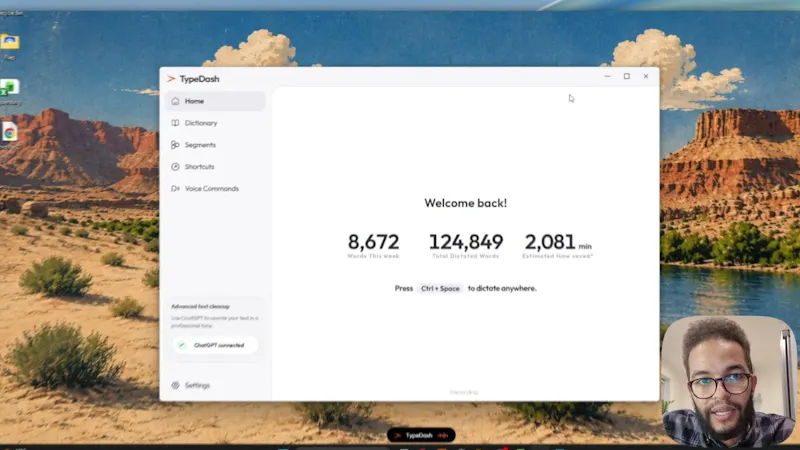Open the Home page in sidebar
Screen dimensions: 800x450
point(215,101)
